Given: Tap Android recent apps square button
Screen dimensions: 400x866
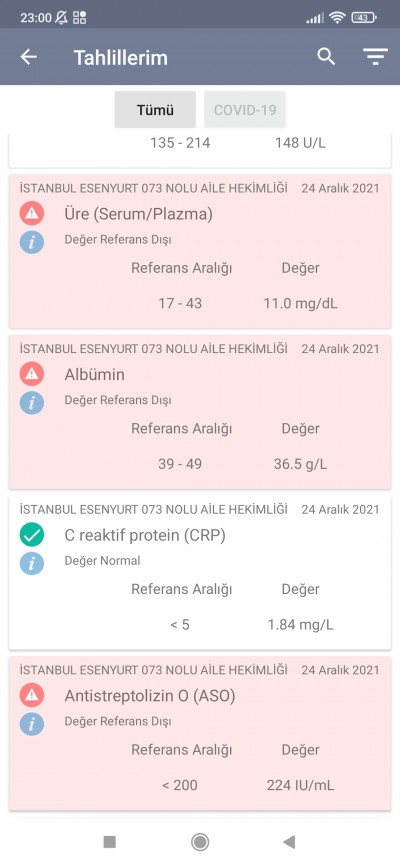Looking at the screenshot, I should (x=109, y=842).
